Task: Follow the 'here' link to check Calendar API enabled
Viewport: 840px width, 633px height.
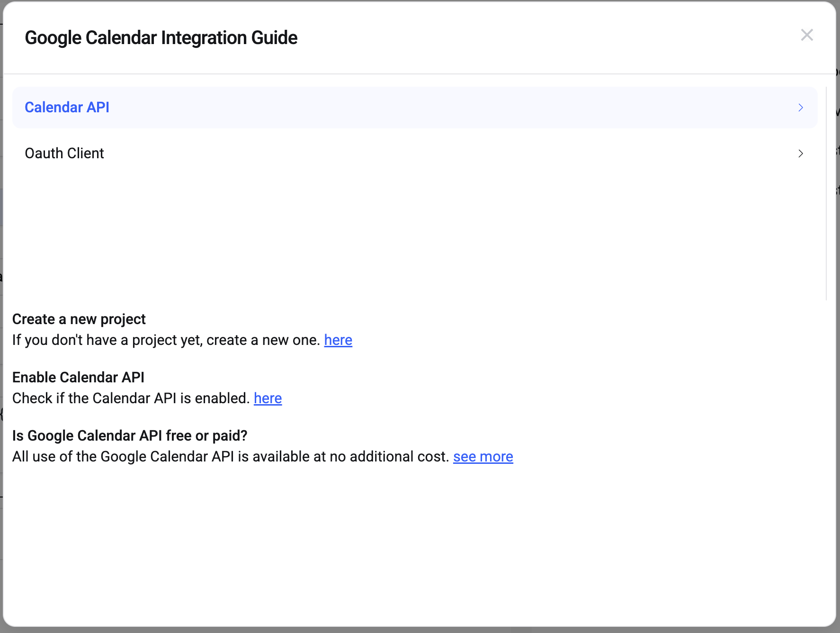Action: pyautogui.click(x=268, y=398)
